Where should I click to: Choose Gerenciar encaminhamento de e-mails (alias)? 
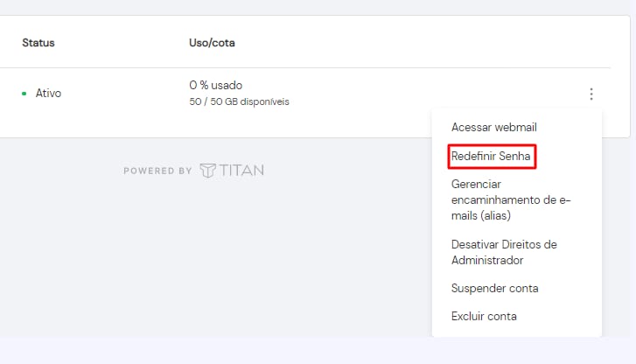(x=510, y=199)
